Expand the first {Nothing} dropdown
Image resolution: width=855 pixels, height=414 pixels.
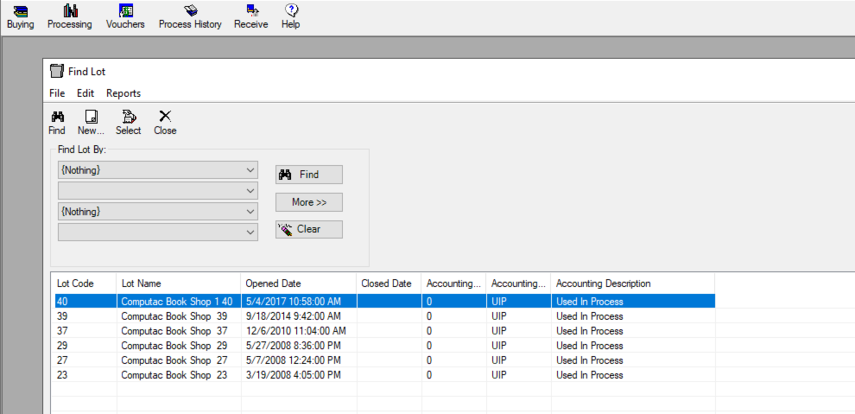point(251,170)
